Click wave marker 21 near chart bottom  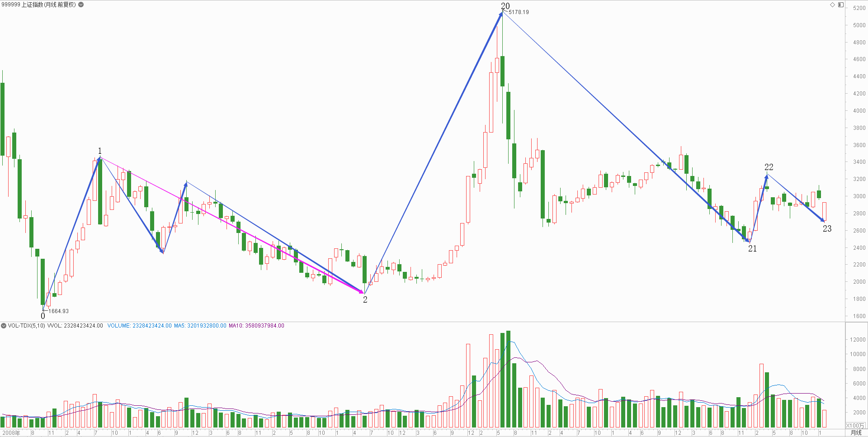tap(752, 248)
